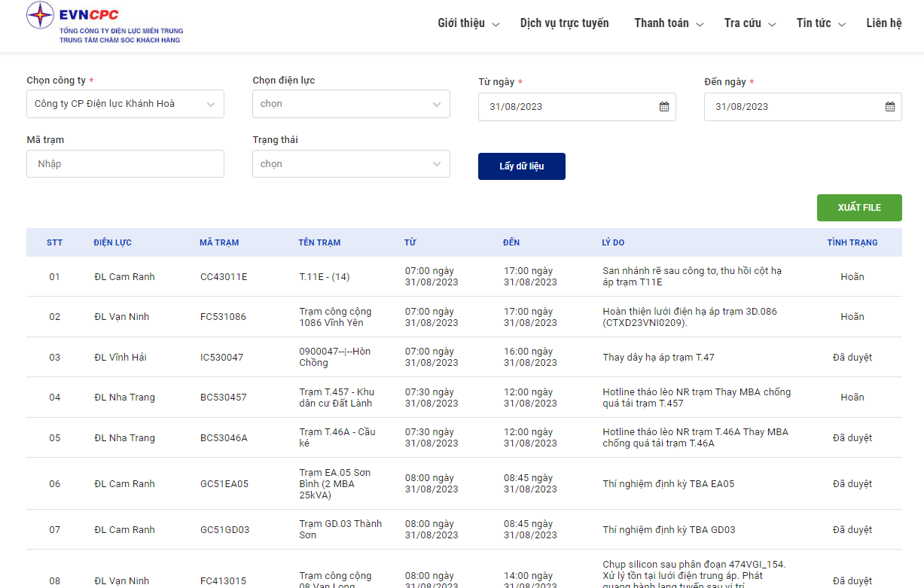Click end time 16:00 ngày 31/08/2023
Screen dimensions: 924x588
coord(530,358)
